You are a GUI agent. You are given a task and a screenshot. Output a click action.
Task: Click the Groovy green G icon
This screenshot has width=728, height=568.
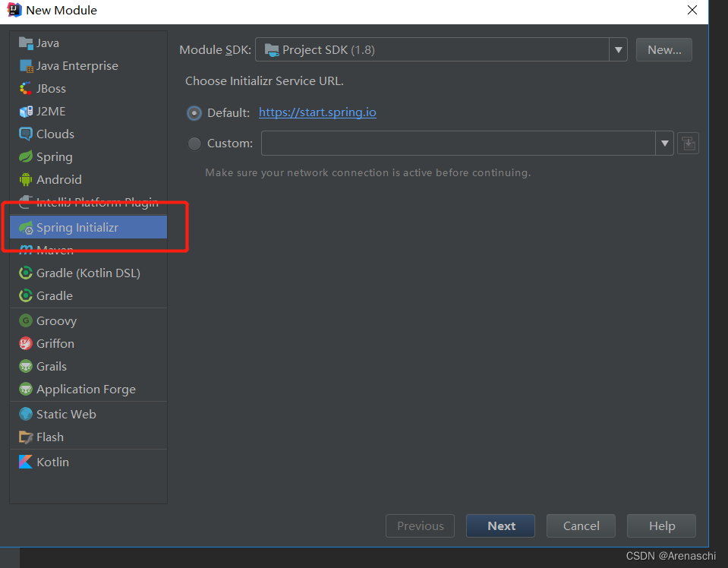click(26, 320)
